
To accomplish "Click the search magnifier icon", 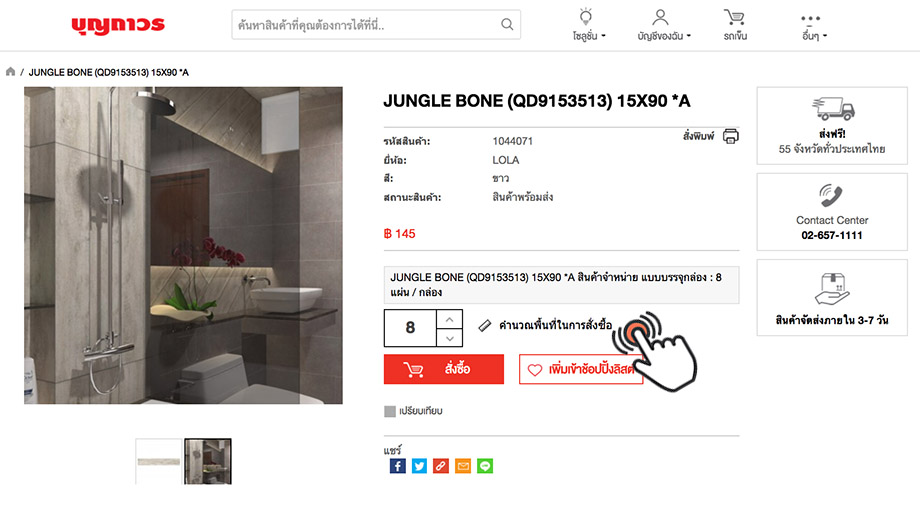I will [x=507, y=24].
